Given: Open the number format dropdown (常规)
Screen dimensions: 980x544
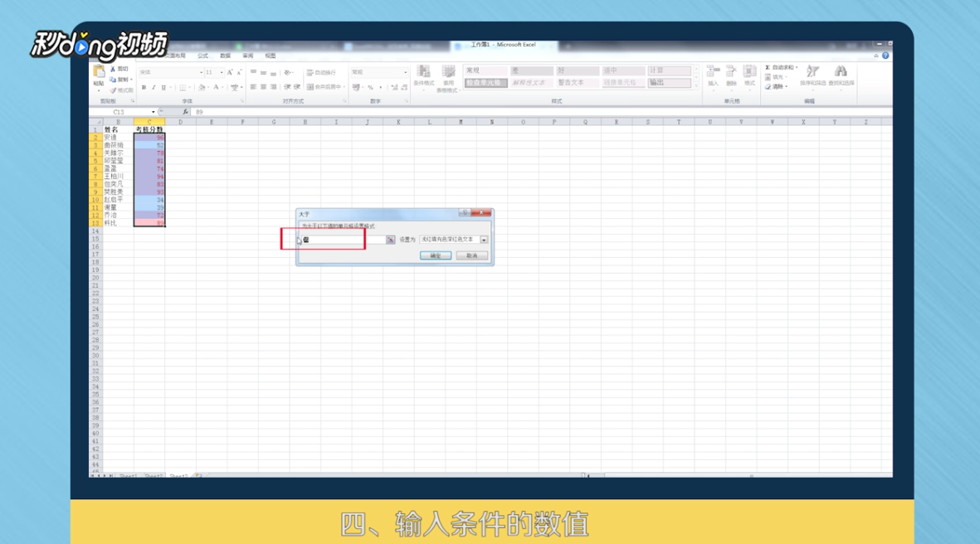Looking at the screenshot, I should [x=405, y=72].
